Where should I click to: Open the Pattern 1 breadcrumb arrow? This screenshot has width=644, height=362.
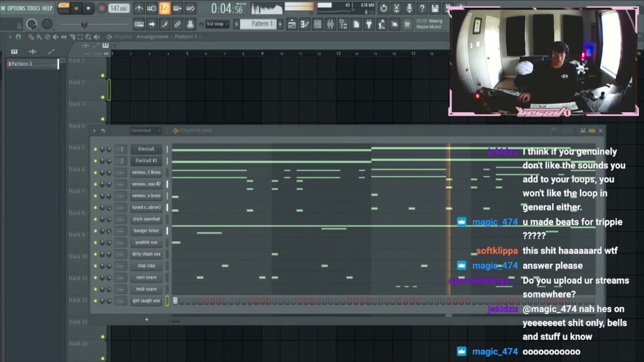pyautogui.click(x=200, y=37)
